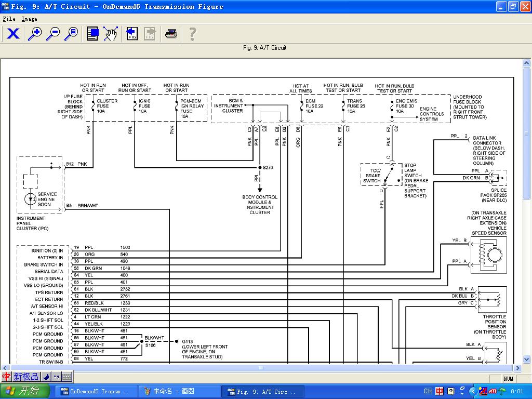Image resolution: width=532 pixels, height=399 pixels.
Task: Click the vertical scrollbar down arrow
Action: tap(527, 360)
